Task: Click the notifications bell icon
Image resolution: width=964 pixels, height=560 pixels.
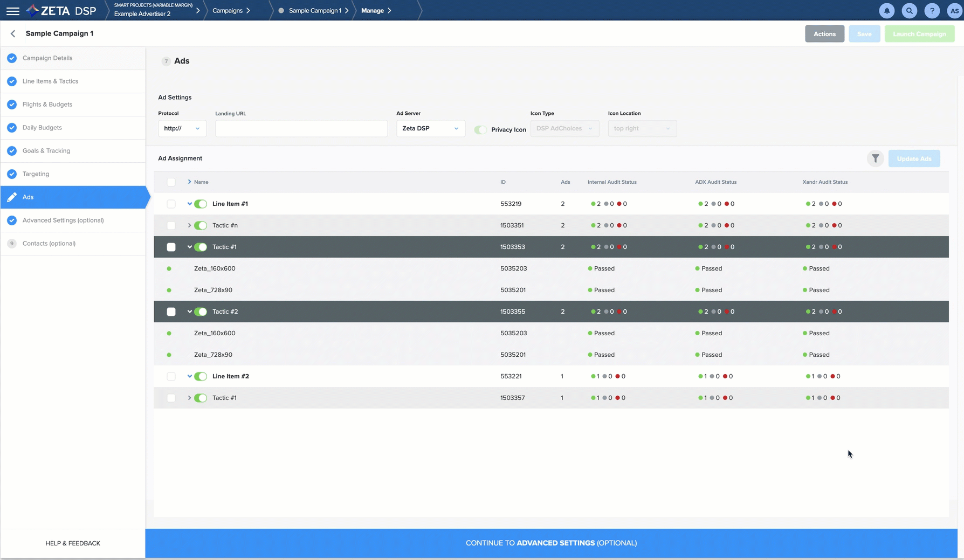Action: [886, 11]
